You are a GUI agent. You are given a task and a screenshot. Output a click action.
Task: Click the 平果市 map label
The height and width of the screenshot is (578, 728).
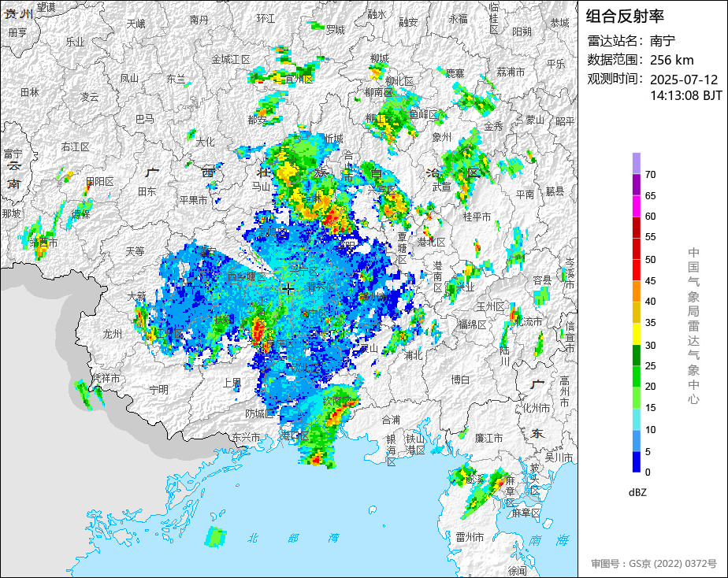point(194,200)
